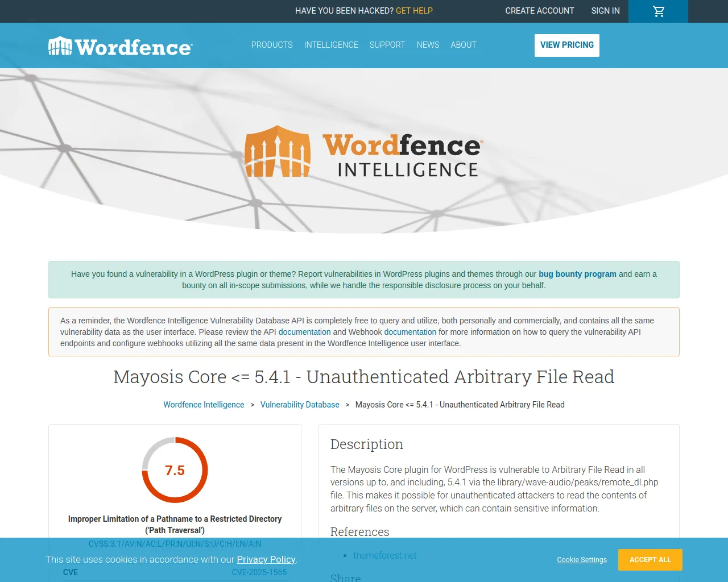Open the NEWS menu item
Image resolution: width=728 pixels, height=582 pixels.
tap(428, 45)
